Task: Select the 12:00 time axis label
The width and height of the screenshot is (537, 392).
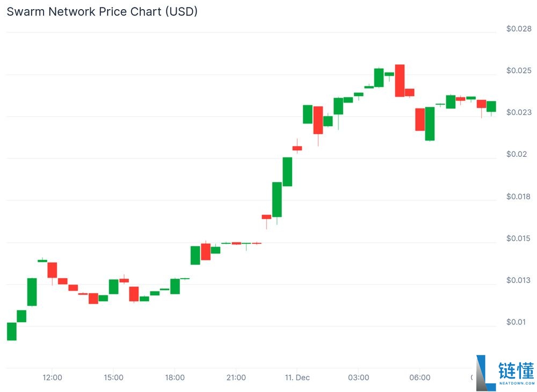Action: [x=52, y=378]
